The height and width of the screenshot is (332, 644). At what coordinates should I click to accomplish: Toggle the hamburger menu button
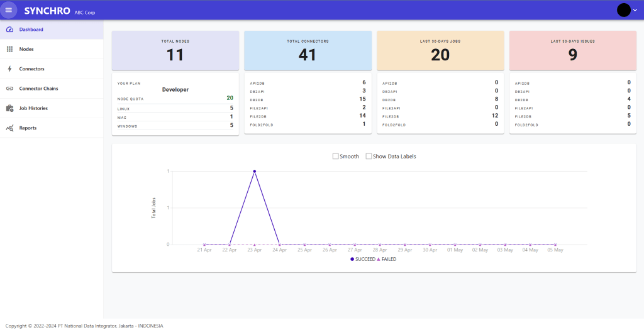(9, 10)
